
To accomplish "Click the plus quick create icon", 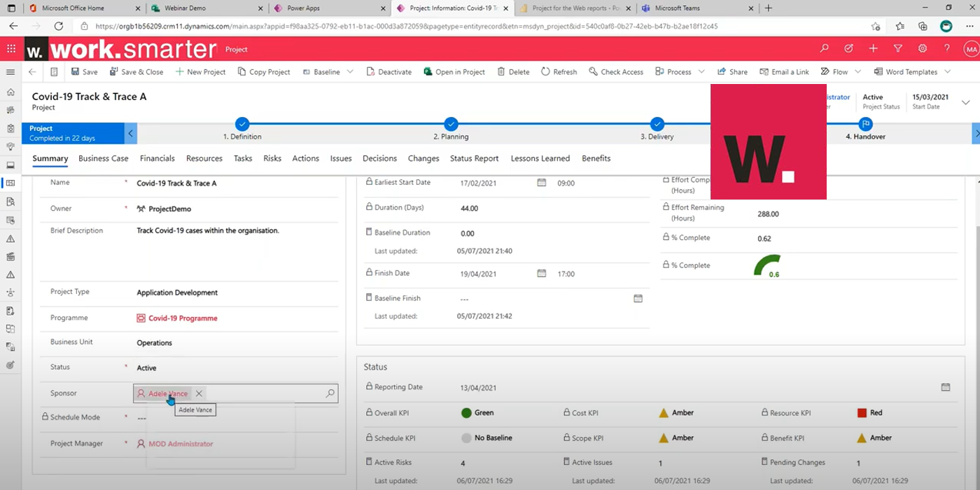I will (873, 49).
